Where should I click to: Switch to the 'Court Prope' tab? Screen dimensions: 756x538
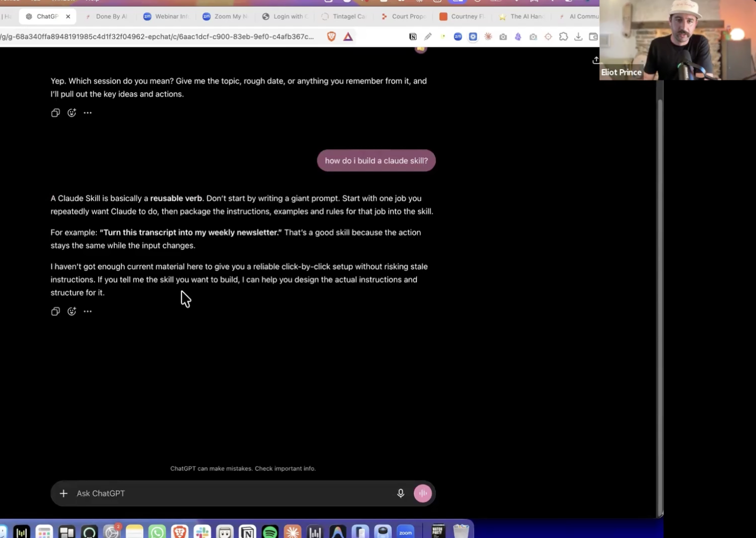click(x=404, y=16)
